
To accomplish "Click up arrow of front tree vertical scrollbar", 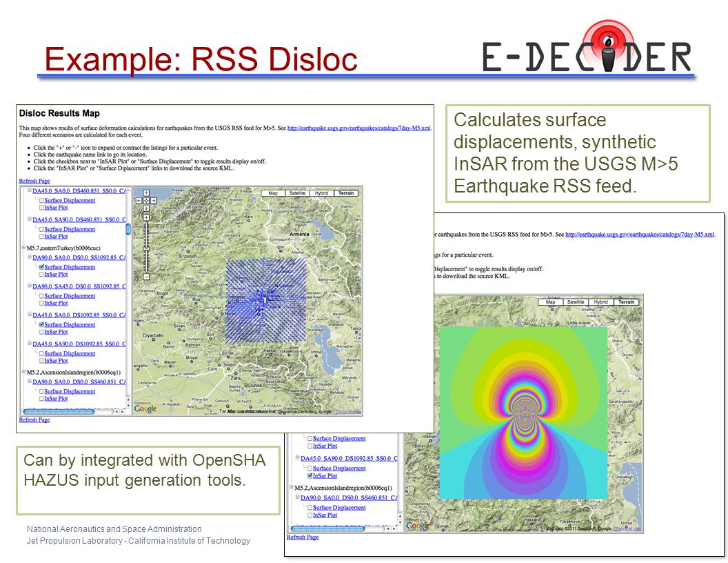I will [x=128, y=399].
